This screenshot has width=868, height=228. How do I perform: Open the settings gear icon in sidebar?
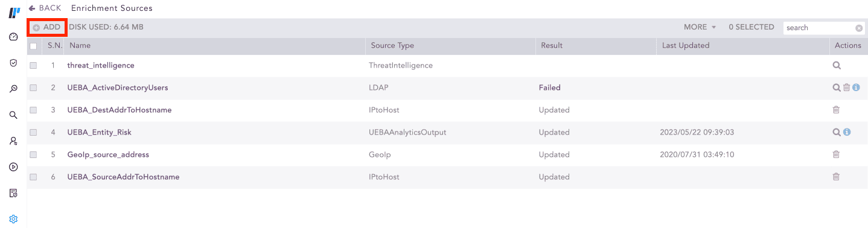(13, 219)
